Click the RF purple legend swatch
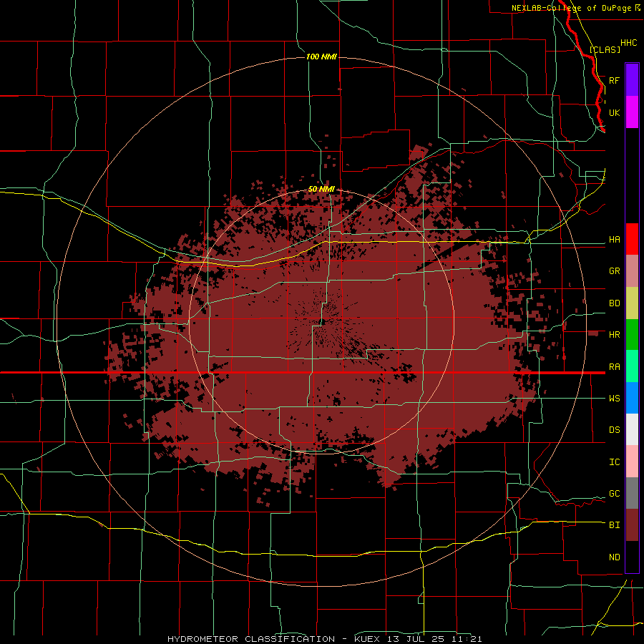 tap(632, 80)
